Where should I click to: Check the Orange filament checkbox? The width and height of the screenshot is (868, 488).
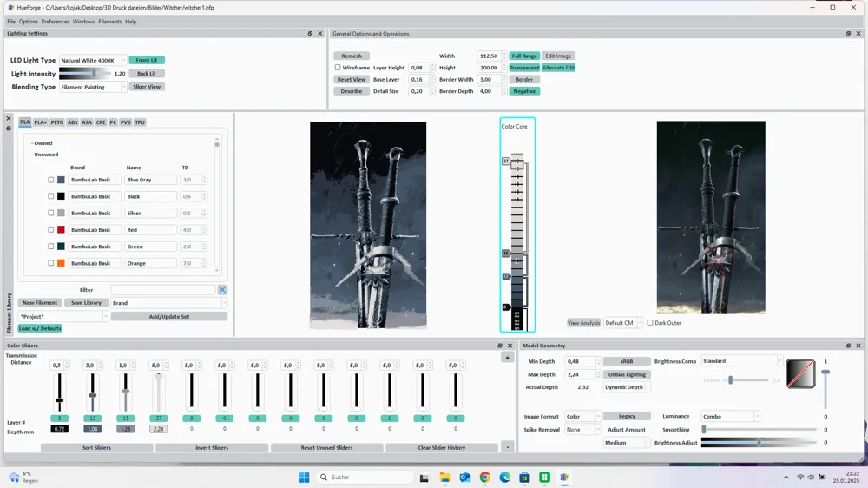tap(51, 263)
